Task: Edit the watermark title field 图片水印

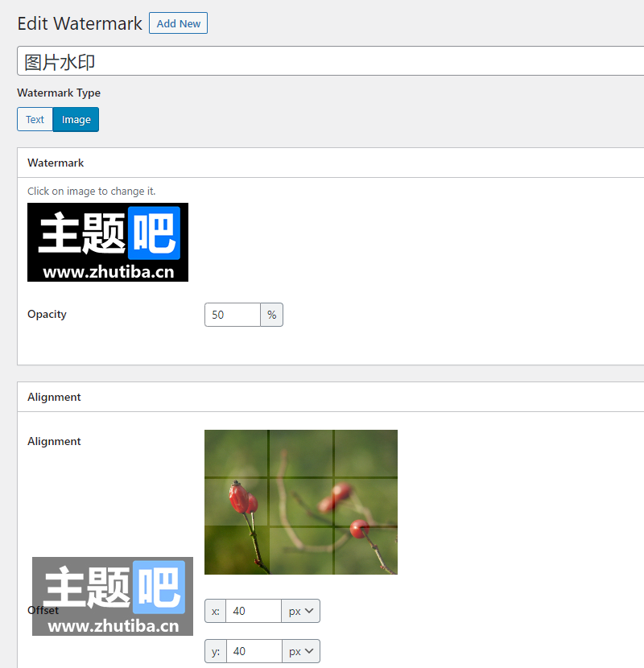Action: click(330, 61)
